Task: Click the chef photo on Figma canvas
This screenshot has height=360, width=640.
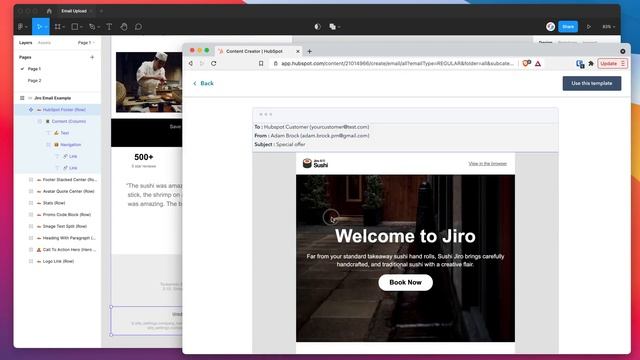Action: pyautogui.click(x=149, y=82)
